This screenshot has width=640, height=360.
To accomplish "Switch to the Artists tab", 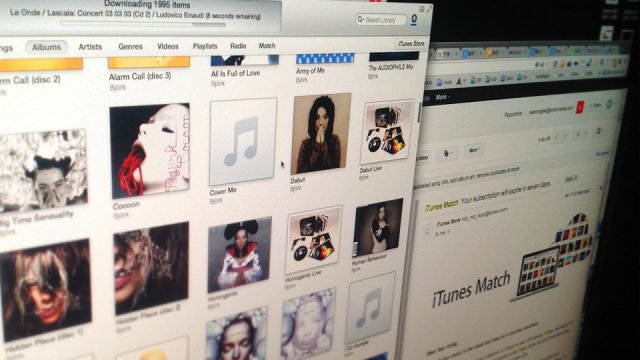I will 90,47.
